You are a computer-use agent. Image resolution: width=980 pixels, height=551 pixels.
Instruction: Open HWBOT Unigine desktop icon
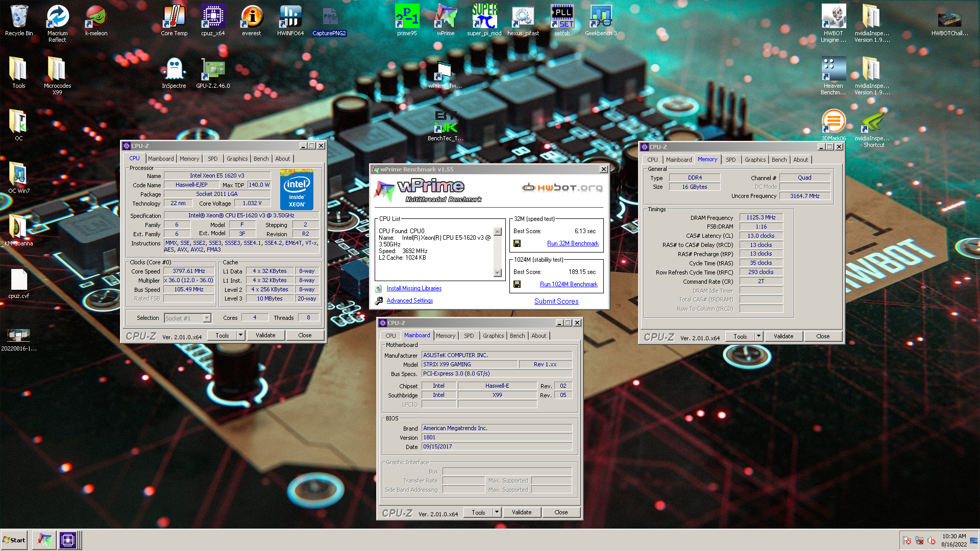[x=834, y=23]
